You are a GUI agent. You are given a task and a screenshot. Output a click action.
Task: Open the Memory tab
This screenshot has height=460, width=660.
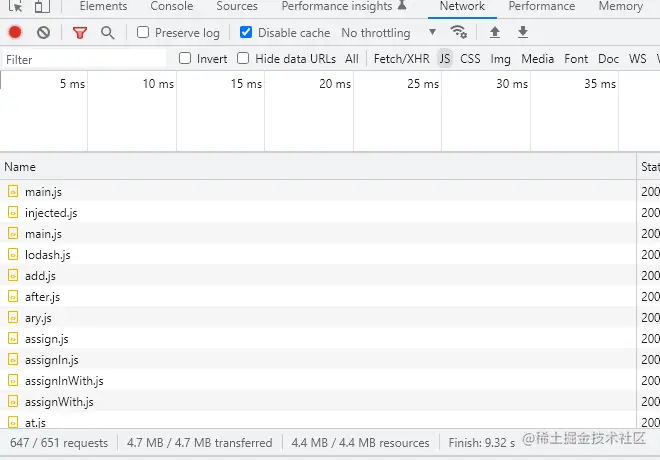coord(621,6)
